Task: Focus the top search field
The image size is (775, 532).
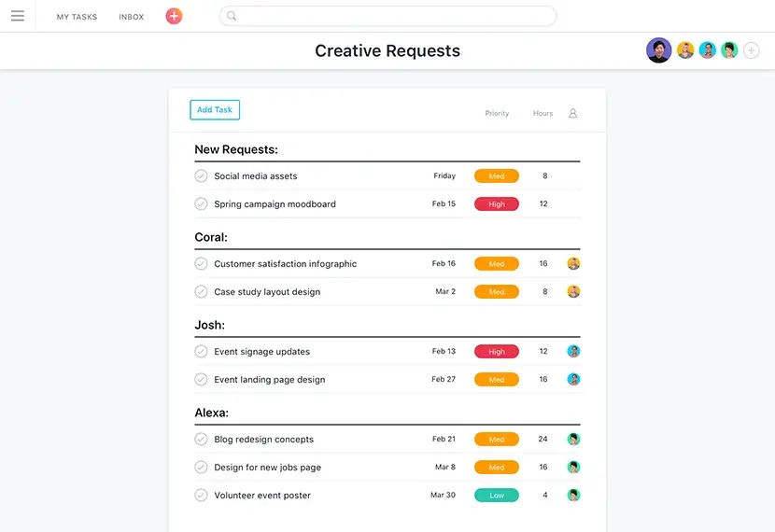Action: pyautogui.click(x=392, y=16)
